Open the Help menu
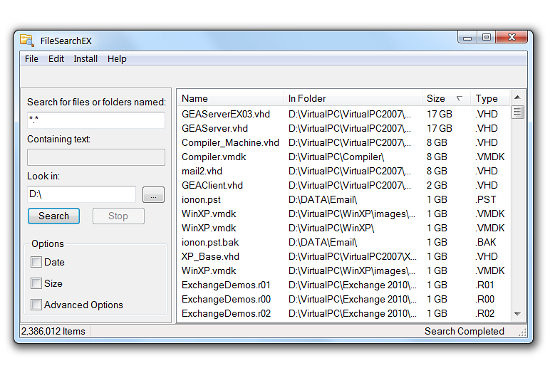Screen dimensions: 550x368 click(117, 59)
